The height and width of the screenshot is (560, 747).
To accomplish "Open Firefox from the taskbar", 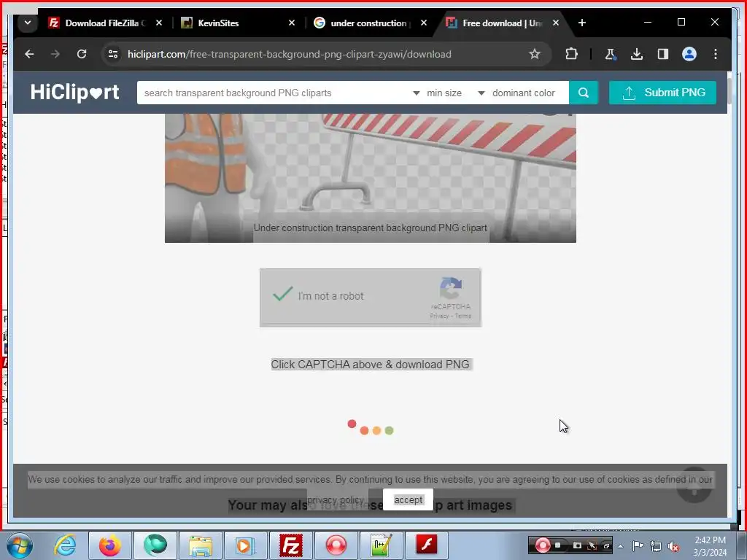I will (109, 545).
